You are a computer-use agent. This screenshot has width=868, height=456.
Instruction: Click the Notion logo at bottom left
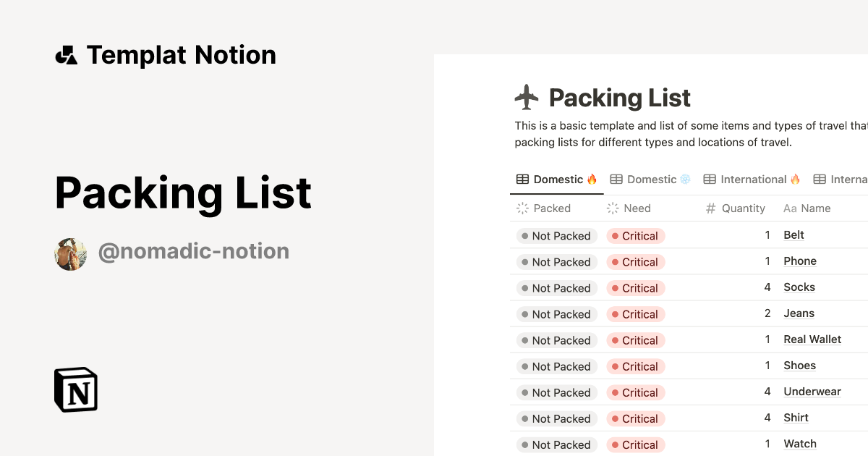pos(75,389)
